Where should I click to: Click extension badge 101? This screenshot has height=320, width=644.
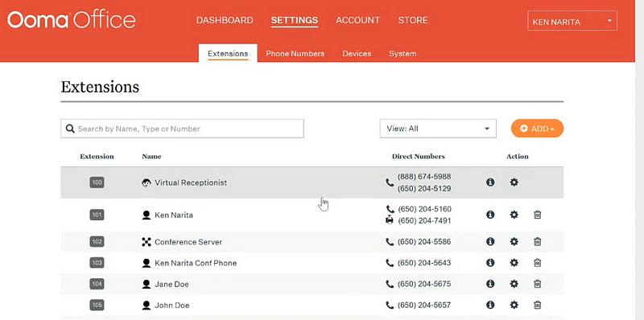click(x=97, y=215)
